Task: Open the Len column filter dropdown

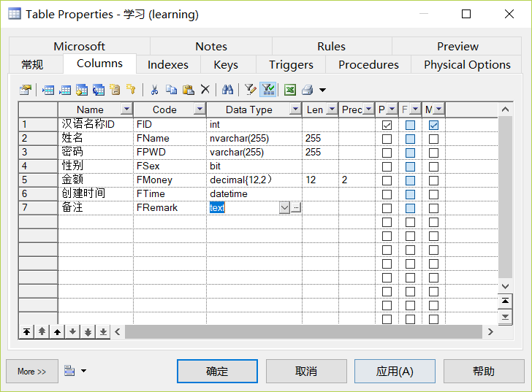Action: pos(332,109)
